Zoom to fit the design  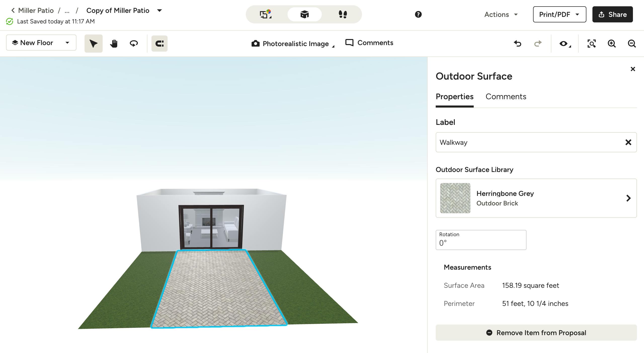[x=591, y=44]
